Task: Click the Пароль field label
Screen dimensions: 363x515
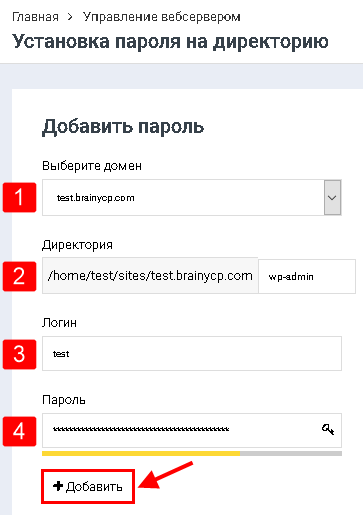Action: click(64, 400)
